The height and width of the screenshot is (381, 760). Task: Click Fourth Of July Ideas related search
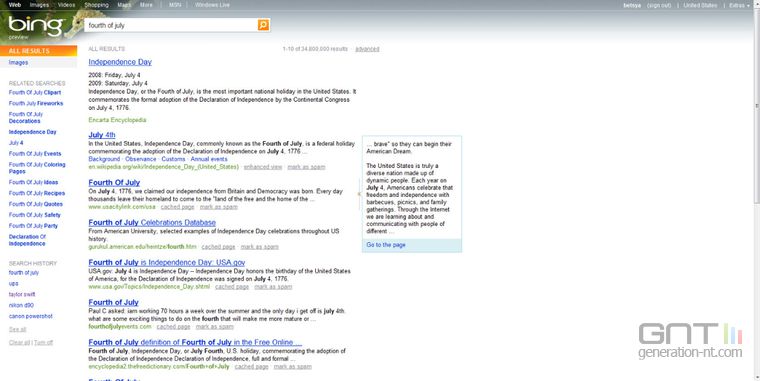(x=33, y=182)
